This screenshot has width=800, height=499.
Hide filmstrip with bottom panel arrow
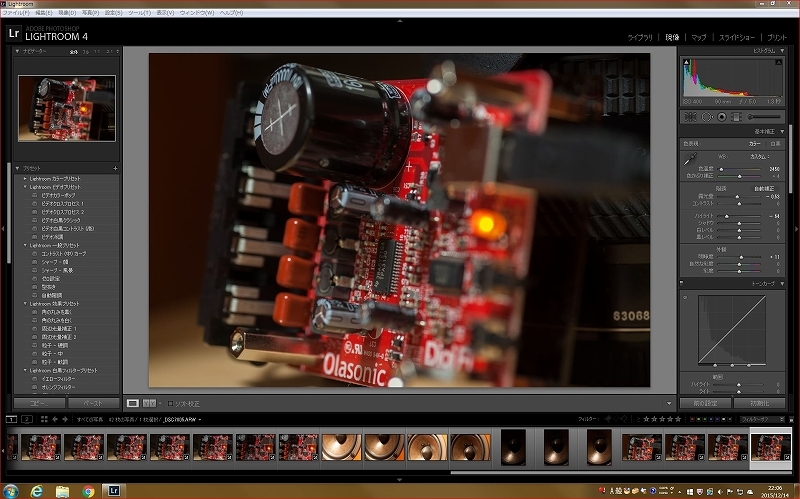(x=399, y=480)
